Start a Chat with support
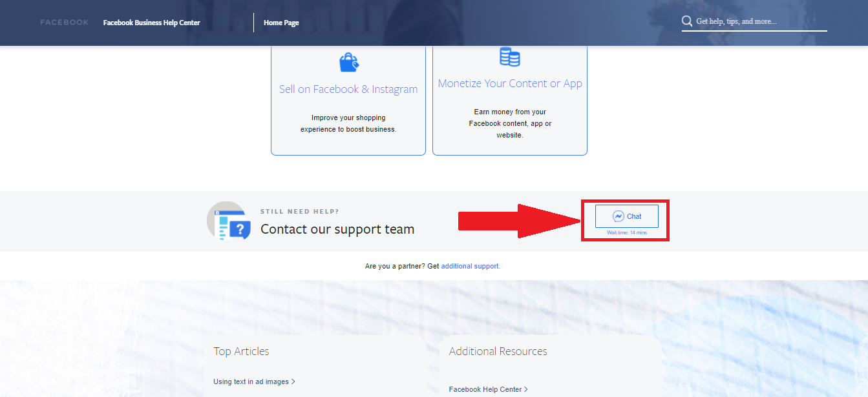The image size is (868, 397). [627, 216]
